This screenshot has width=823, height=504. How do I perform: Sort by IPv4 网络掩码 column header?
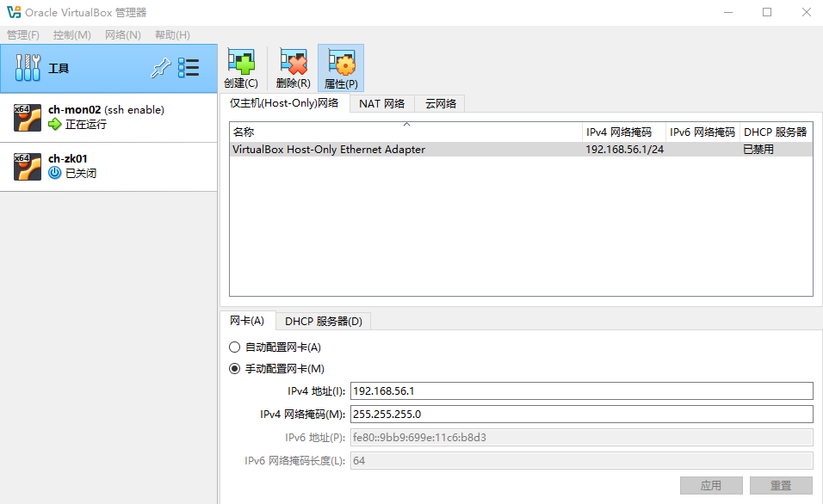coord(624,132)
